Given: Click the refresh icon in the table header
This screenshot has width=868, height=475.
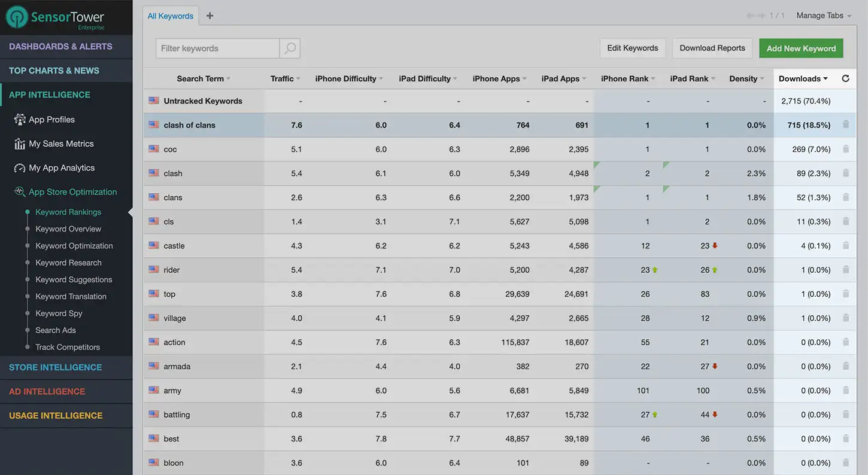Looking at the screenshot, I should click(x=845, y=78).
